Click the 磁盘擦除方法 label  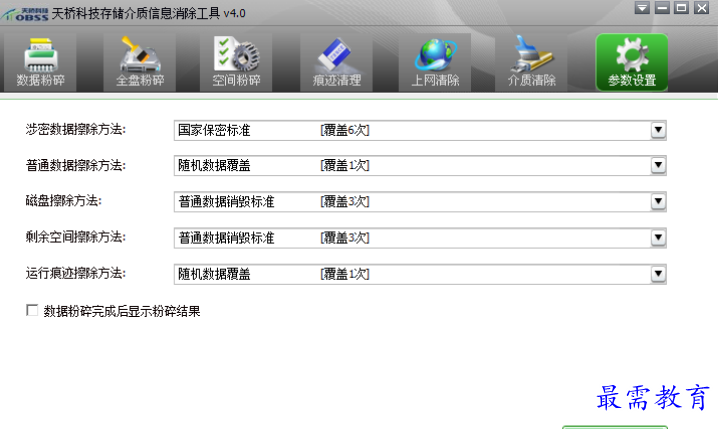click(64, 201)
